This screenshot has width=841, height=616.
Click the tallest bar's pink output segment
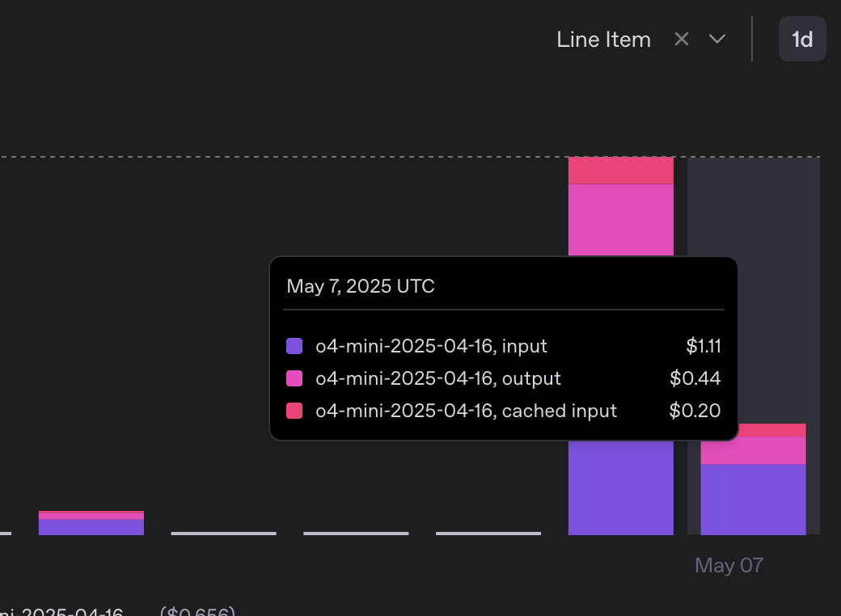pyautogui.click(x=620, y=218)
